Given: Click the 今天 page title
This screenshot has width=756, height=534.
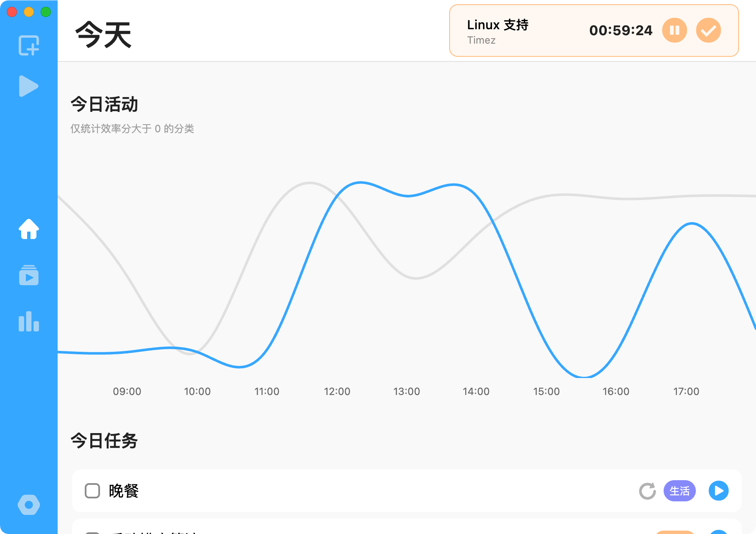Looking at the screenshot, I should tap(103, 34).
